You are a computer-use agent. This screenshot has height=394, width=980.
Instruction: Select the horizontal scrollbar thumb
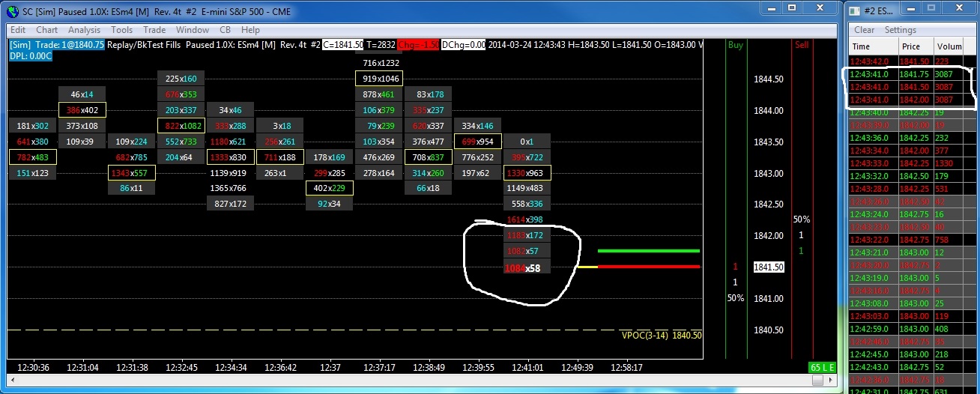(816, 381)
